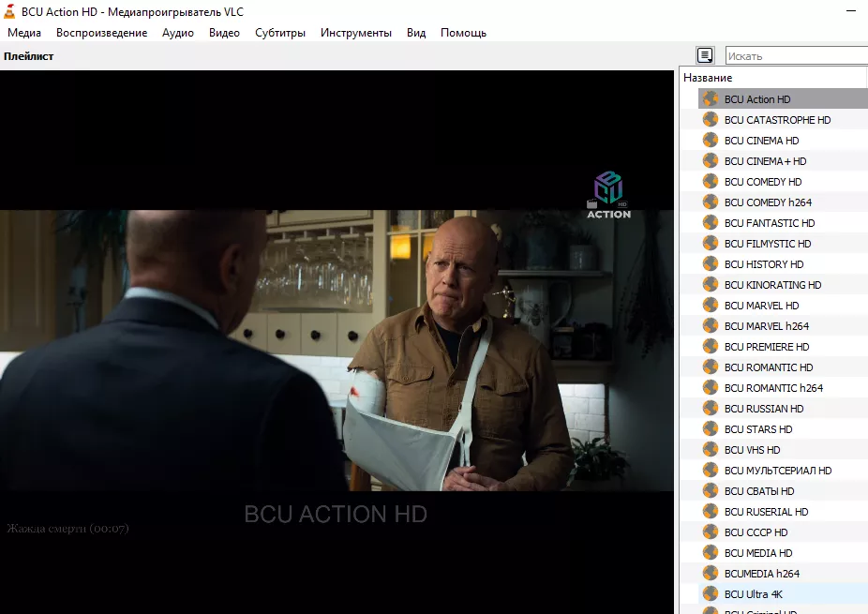Minimize the VLC window

click(x=851, y=10)
